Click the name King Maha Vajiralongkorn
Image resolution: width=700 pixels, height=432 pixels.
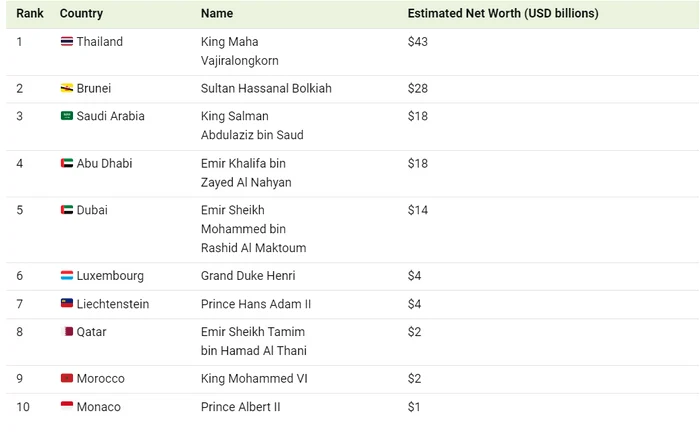(x=240, y=51)
